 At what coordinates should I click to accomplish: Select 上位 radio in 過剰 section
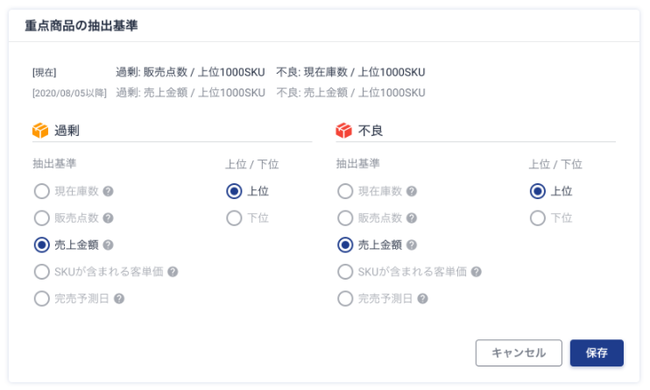pyautogui.click(x=234, y=191)
